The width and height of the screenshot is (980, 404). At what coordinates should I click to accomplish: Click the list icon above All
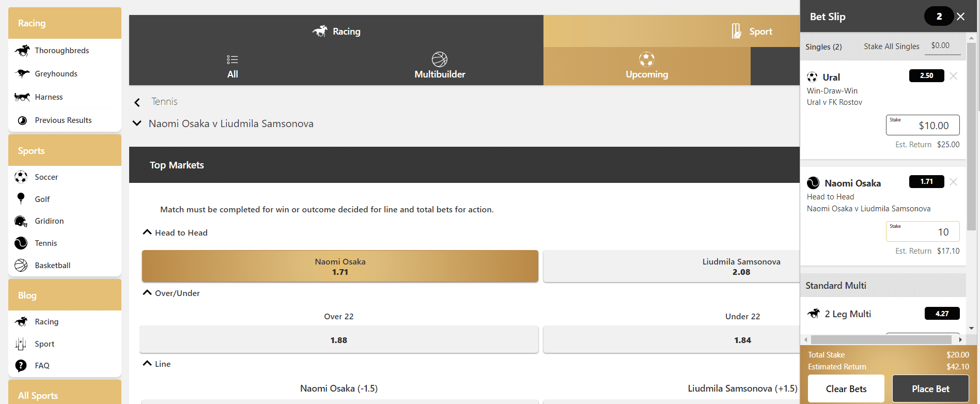pyautogui.click(x=232, y=59)
